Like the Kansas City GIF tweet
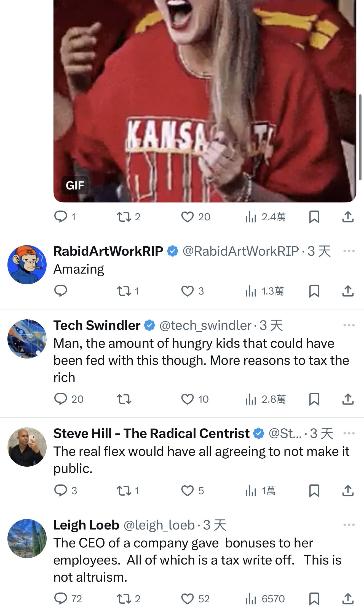 coord(188,217)
